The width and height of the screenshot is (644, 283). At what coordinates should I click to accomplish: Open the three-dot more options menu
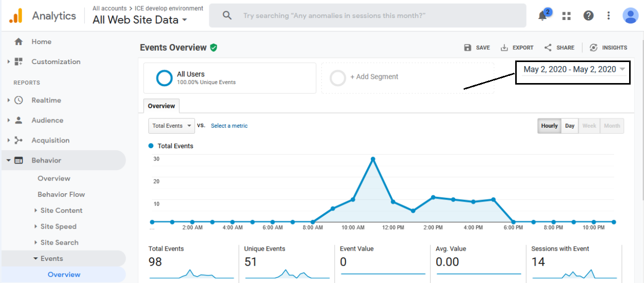609,16
